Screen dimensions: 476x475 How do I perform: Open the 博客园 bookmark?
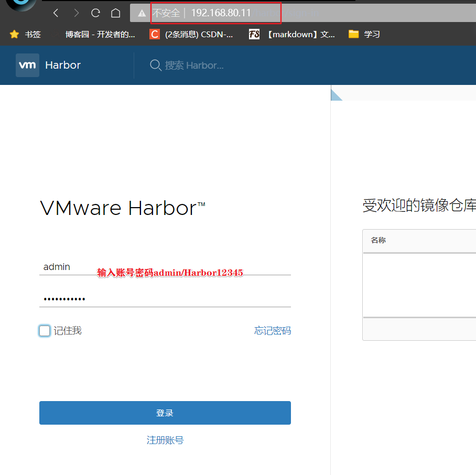click(93, 34)
